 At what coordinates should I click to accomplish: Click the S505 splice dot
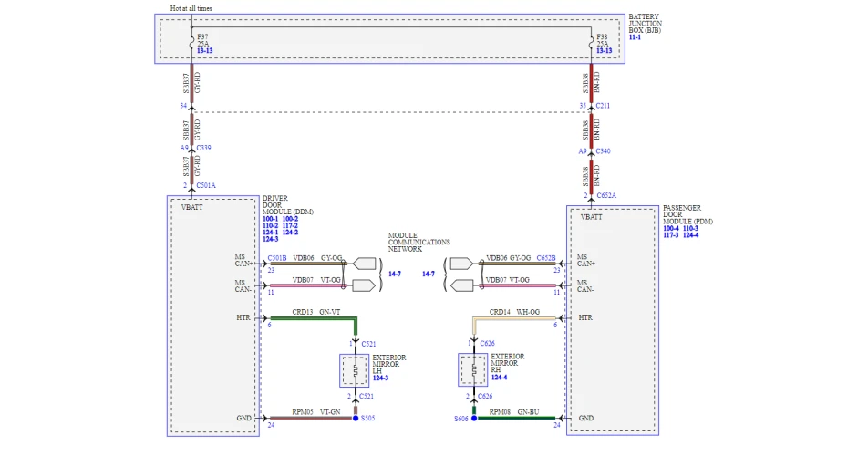click(x=356, y=419)
